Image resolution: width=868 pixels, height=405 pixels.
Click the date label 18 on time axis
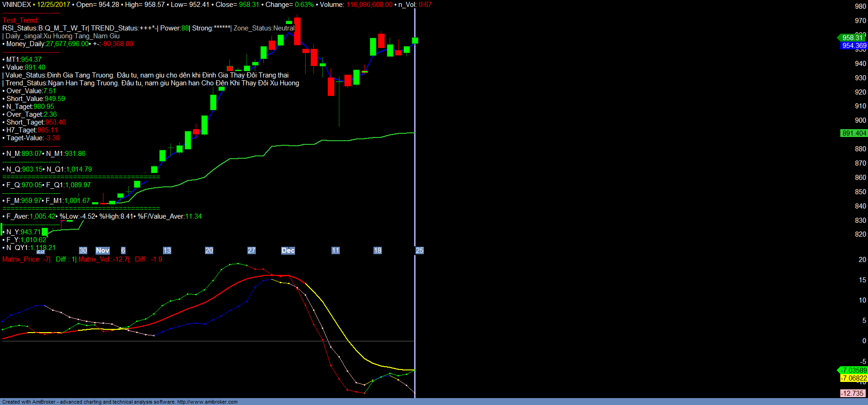pos(377,250)
